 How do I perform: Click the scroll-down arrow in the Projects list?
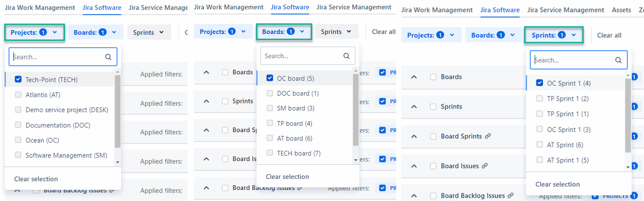117,162
